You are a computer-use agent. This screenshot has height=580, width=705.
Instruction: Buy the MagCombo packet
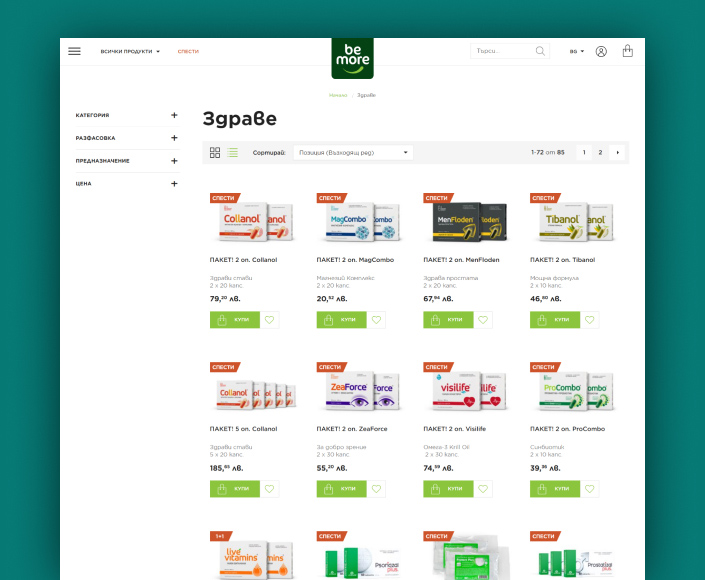click(341, 320)
